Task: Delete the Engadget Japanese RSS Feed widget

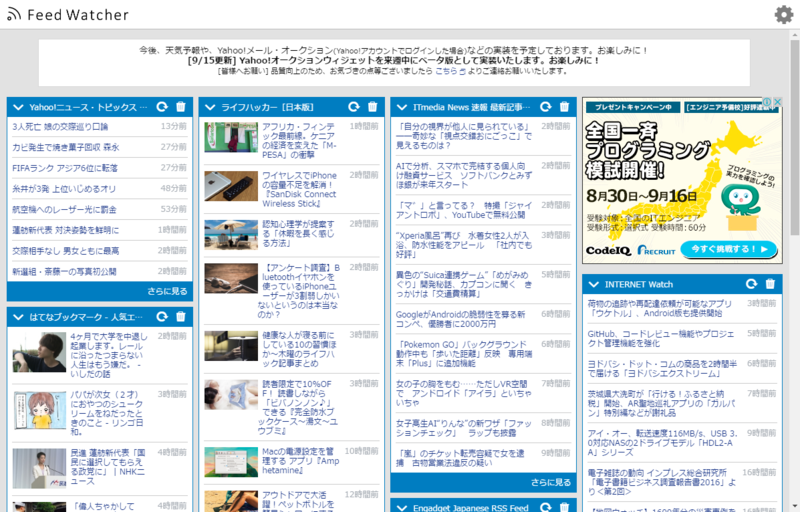Action: coord(564,507)
